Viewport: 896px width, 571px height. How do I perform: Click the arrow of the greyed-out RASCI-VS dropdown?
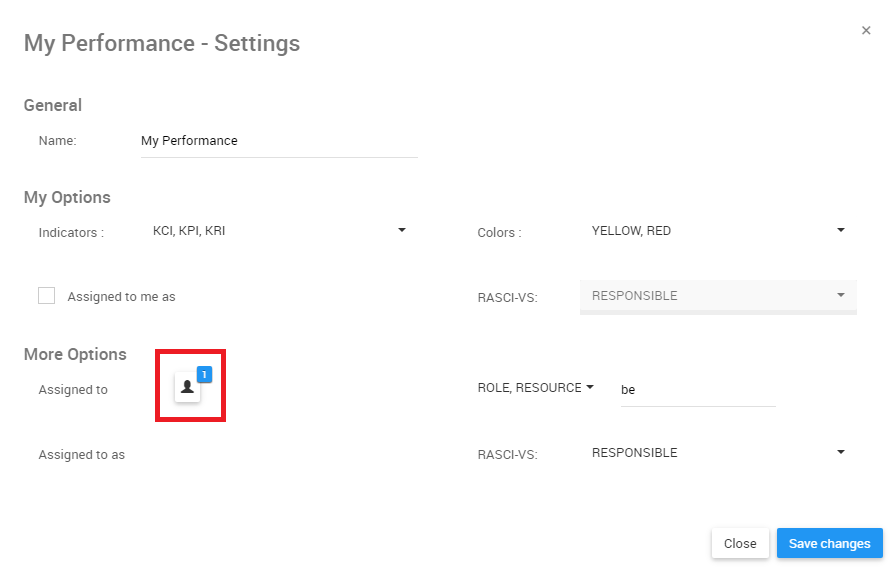[841, 295]
